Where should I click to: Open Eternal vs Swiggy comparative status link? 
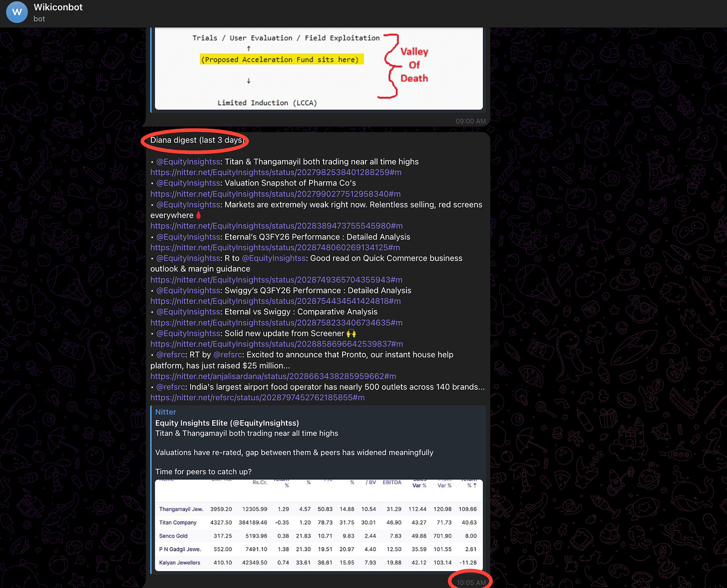[276, 322]
